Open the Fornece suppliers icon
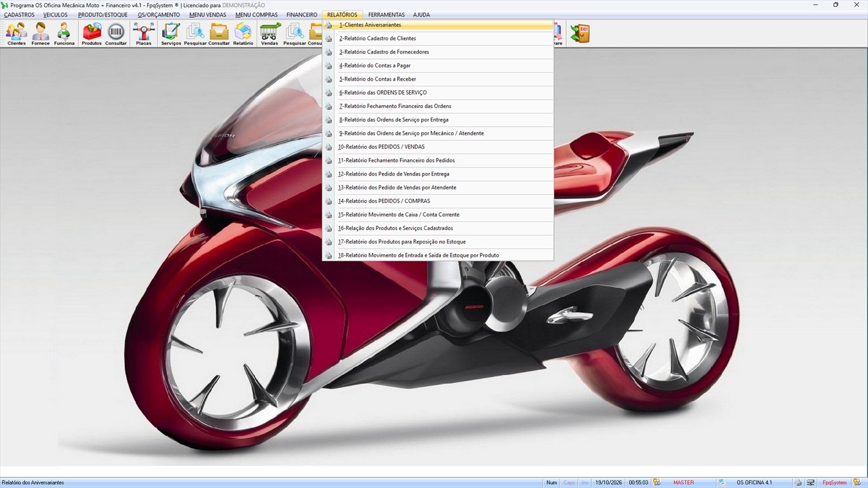 (41, 34)
